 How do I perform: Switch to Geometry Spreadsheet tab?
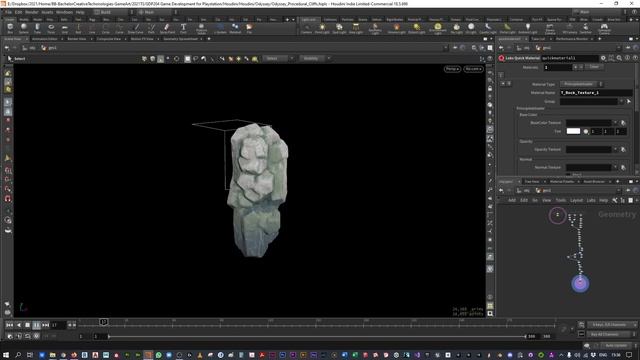click(x=180, y=39)
